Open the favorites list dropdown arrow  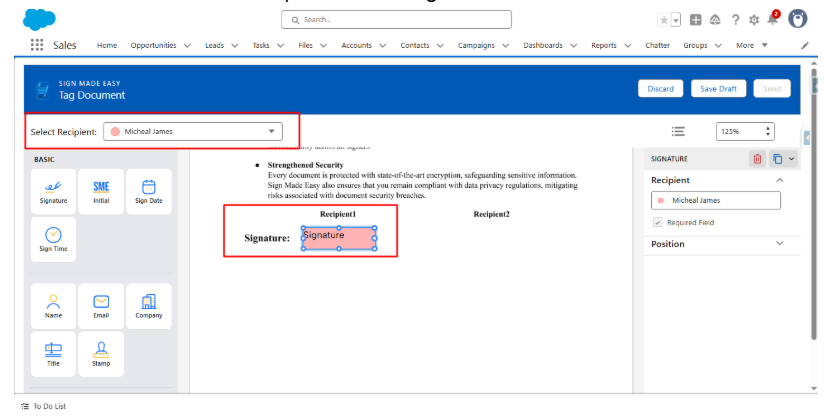(x=676, y=20)
